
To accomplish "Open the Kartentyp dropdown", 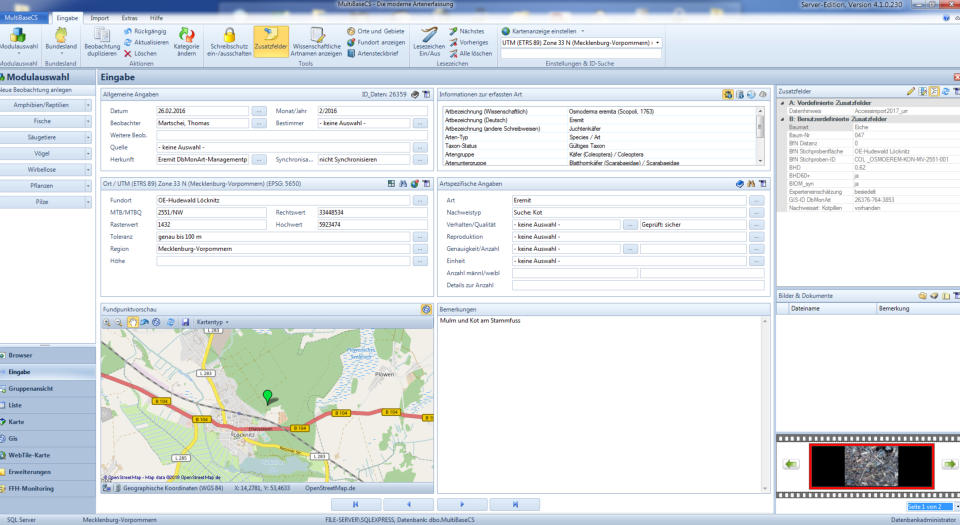I will click(x=213, y=322).
